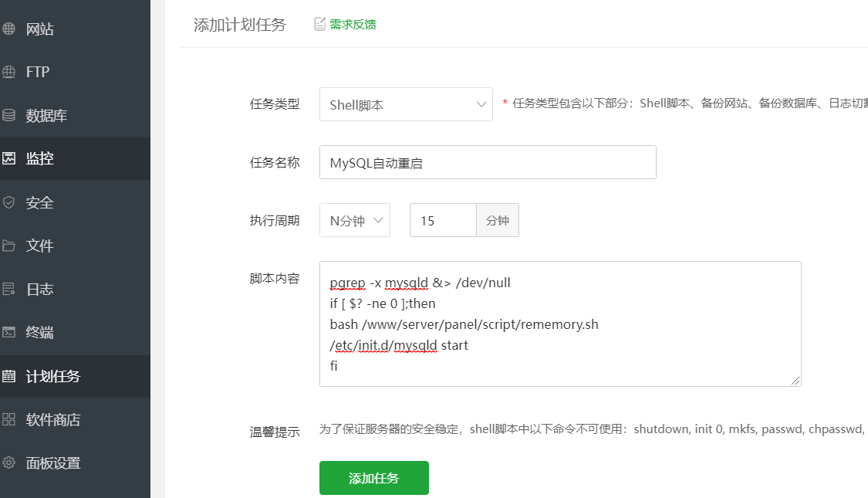This screenshot has height=498, width=868.
Task: Click the 'if [ $? -ne 0 ];then' line
Action: pos(383,303)
